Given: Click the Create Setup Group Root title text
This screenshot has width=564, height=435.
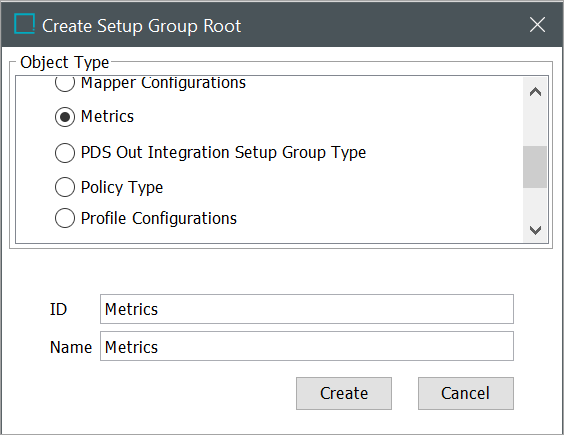Looking at the screenshot, I should coord(141,26).
